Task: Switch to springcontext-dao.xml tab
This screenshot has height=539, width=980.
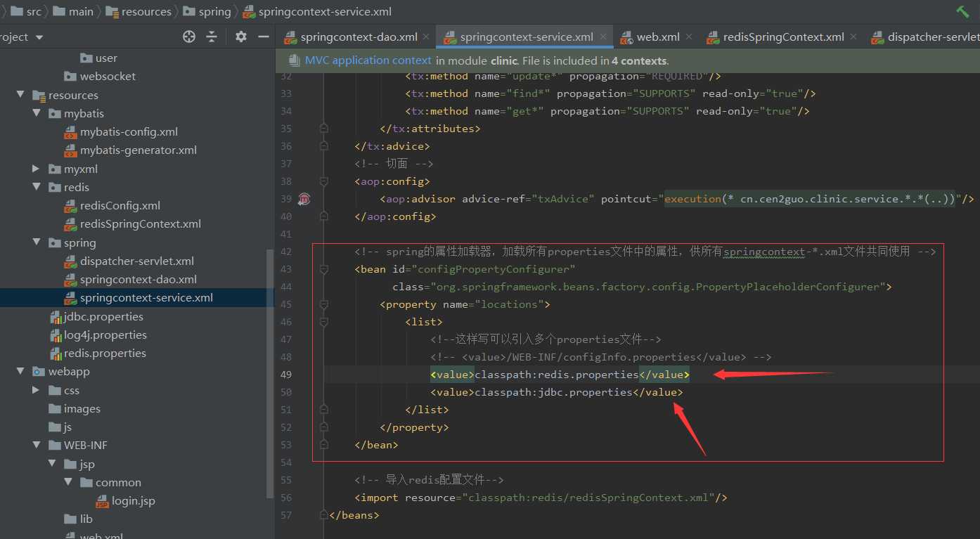Action: tap(359, 37)
